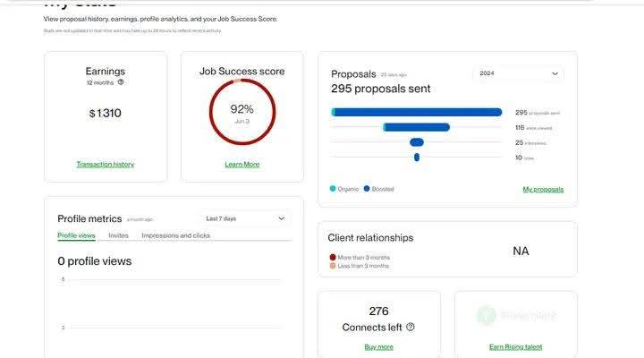This screenshot has height=358, width=644.
Task: Open the Earn Rising talent link
Action: [515, 347]
